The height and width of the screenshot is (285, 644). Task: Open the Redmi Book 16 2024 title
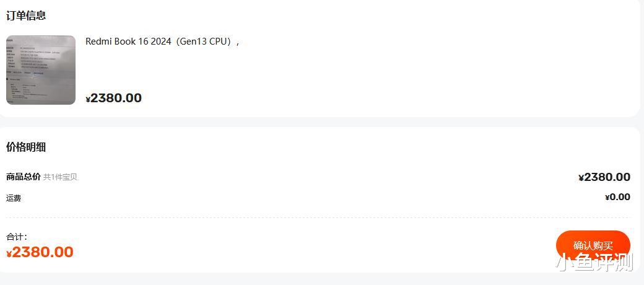128,42
